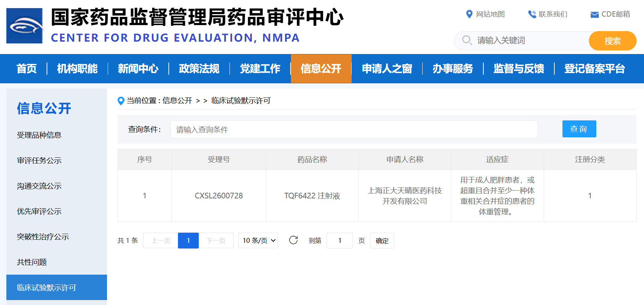644x305 pixels.
Task: Select page number 1 button
Action: [188, 240]
